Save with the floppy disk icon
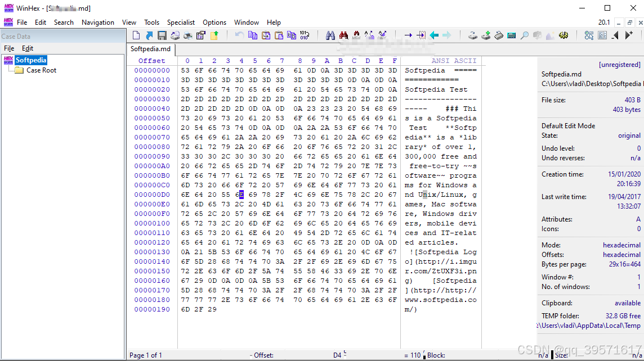 [x=162, y=35]
